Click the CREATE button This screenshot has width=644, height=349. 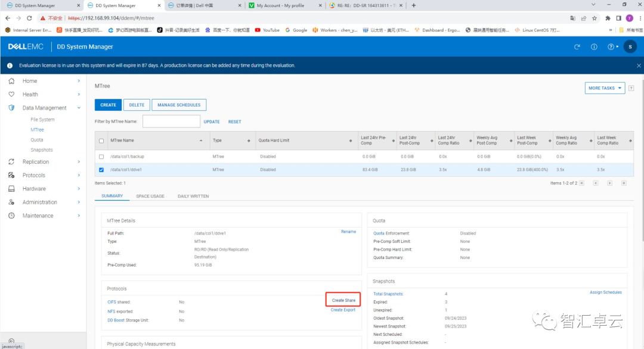pos(108,105)
